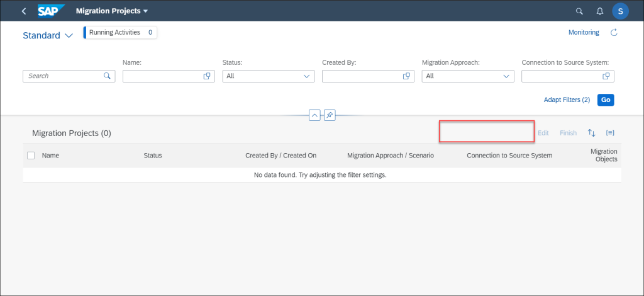The width and height of the screenshot is (644, 296).
Task: Pin the filter header
Action: tap(330, 116)
